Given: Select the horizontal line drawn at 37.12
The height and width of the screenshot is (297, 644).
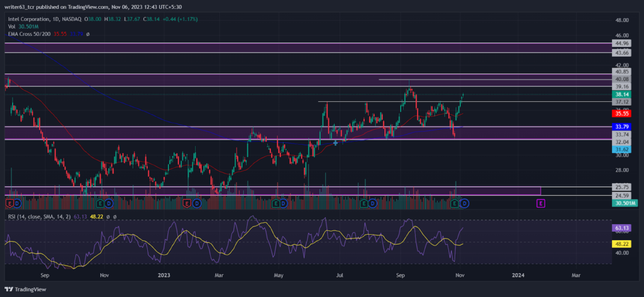Looking at the screenshot, I should pyautogui.click(x=464, y=101).
